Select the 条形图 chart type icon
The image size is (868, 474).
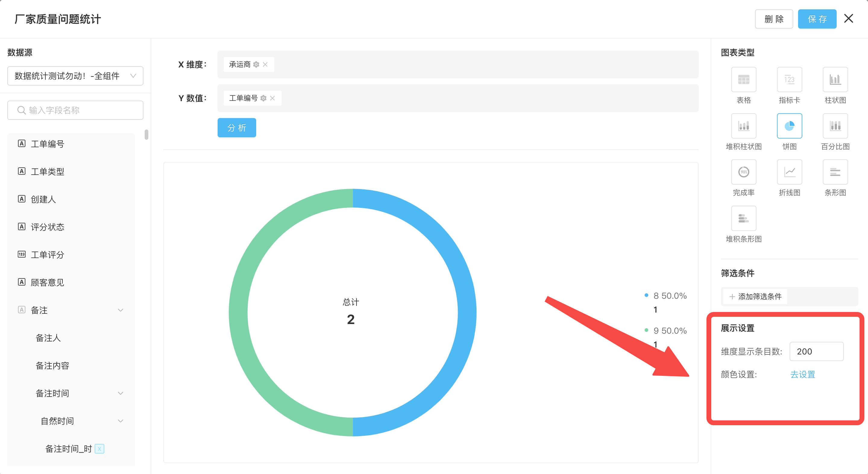coord(835,172)
